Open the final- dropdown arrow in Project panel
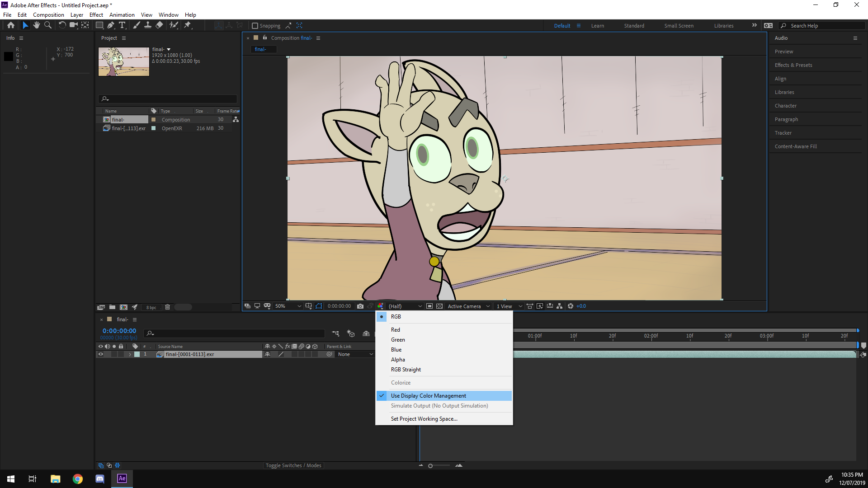The height and width of the screenshot is (488, 868). point(169,49)
